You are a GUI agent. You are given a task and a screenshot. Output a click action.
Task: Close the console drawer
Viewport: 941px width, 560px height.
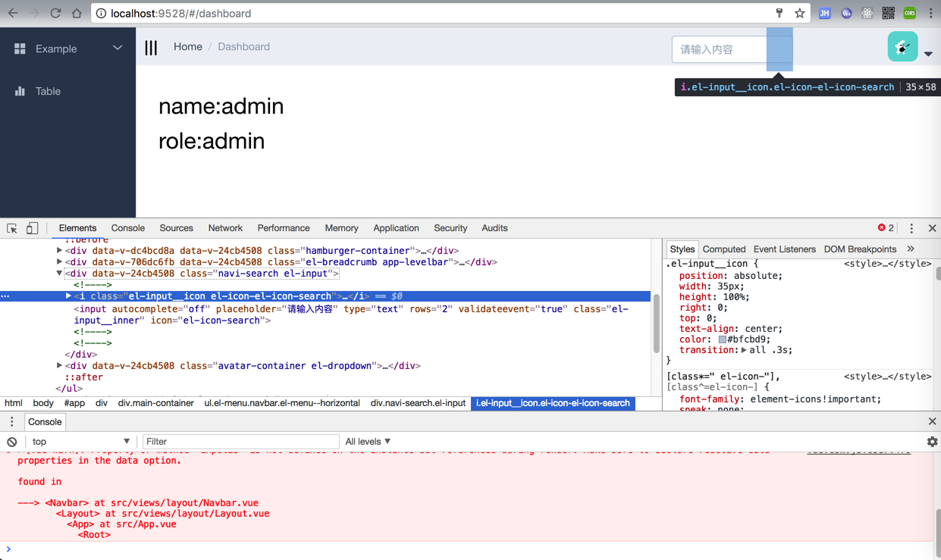pos(932,421)
